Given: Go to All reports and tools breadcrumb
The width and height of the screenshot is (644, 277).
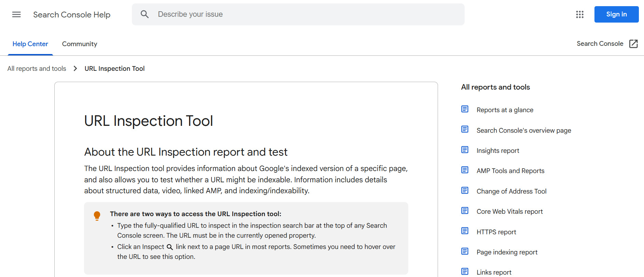Looking at the screenshot, I should tap(37, 68).
